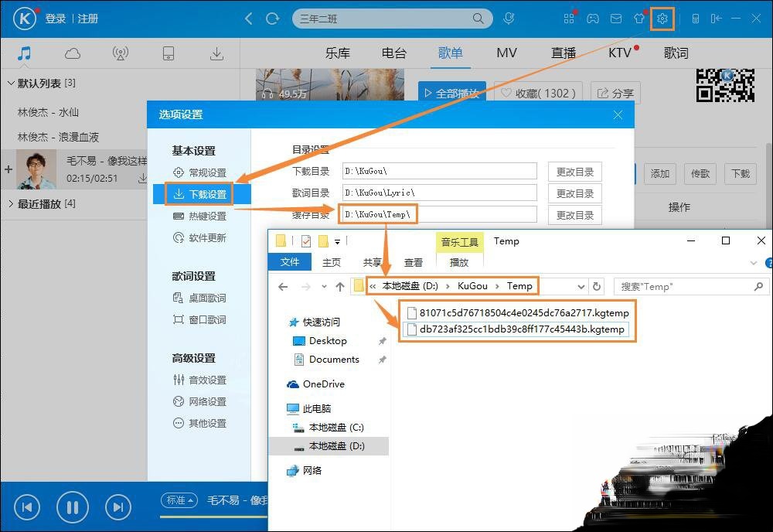Pause the current song playback
This screenshot has height=532, width=773.
click(x=73, y=506)
